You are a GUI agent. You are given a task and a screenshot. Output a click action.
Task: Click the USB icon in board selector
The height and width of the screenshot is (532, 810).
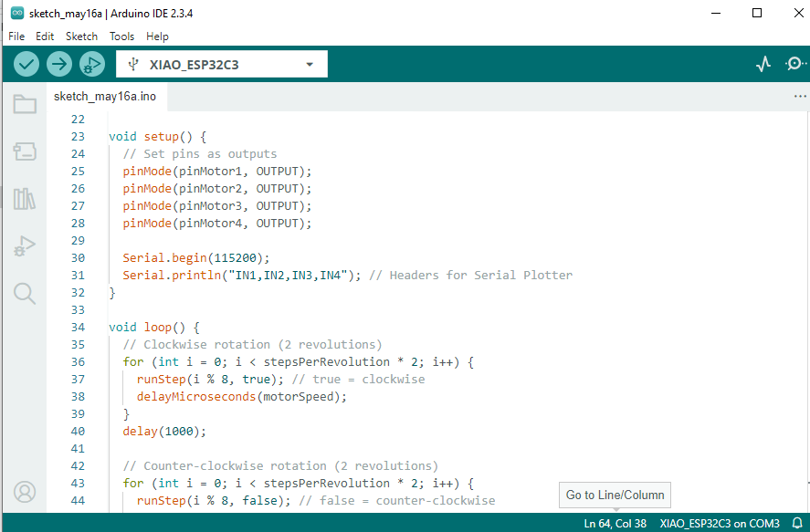point(133,65)
